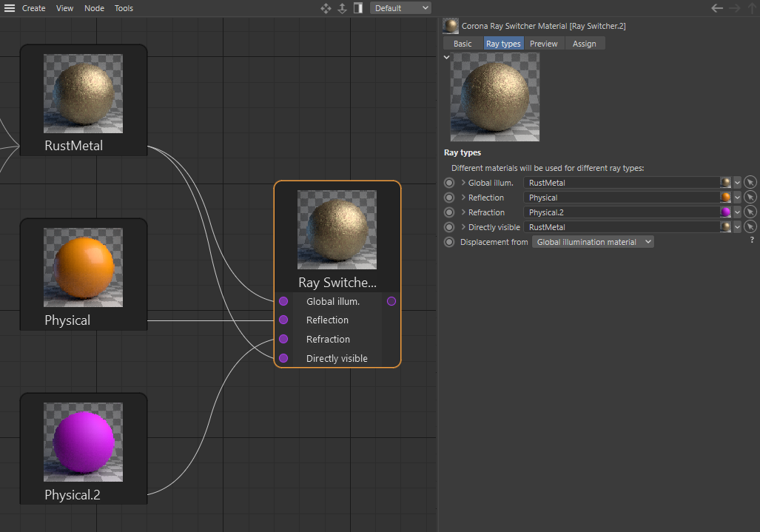Open the Tools menu
The image size is (760, 532).
pyautogui.click(x=124, y=8)
